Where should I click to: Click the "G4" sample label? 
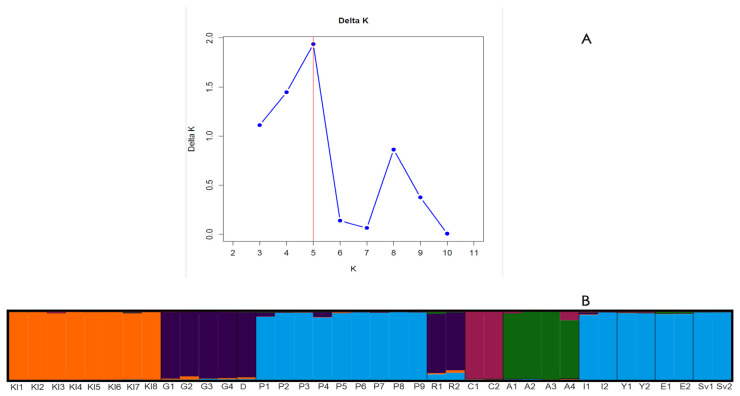227,387
